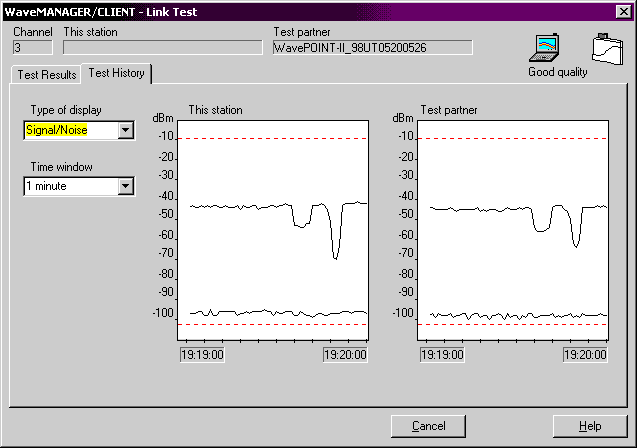Screen dimensions: 637x448
Task: Click the Good quality status label
Action: click(x=558, y=72)
